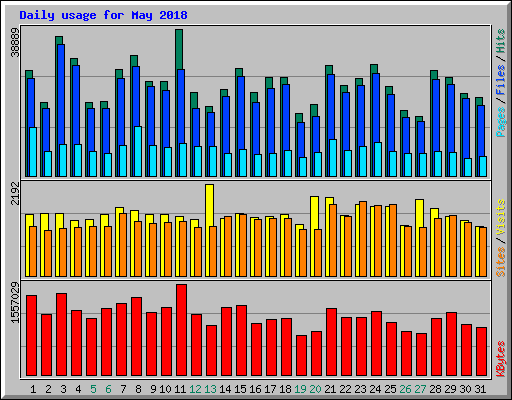Viewport: 512px width, 400px height.
Task: Click green weekend day label 6
Action: (x=108, y=389)
